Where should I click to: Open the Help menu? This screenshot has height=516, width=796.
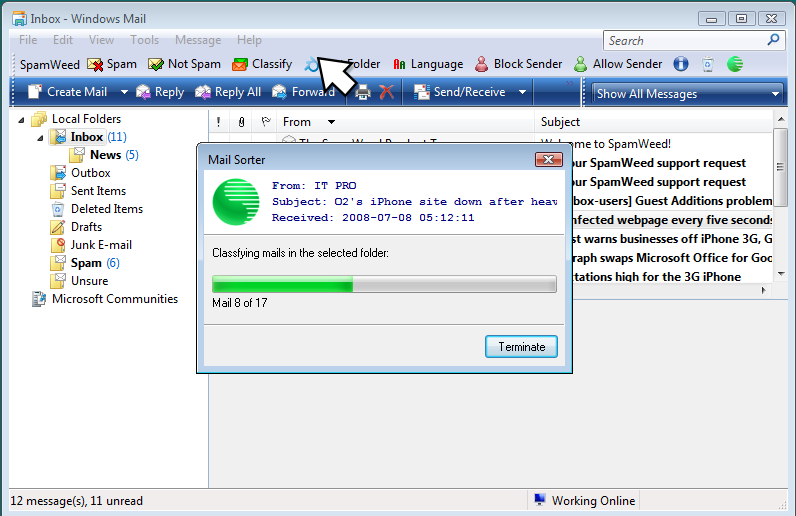(x=249, y=40)
